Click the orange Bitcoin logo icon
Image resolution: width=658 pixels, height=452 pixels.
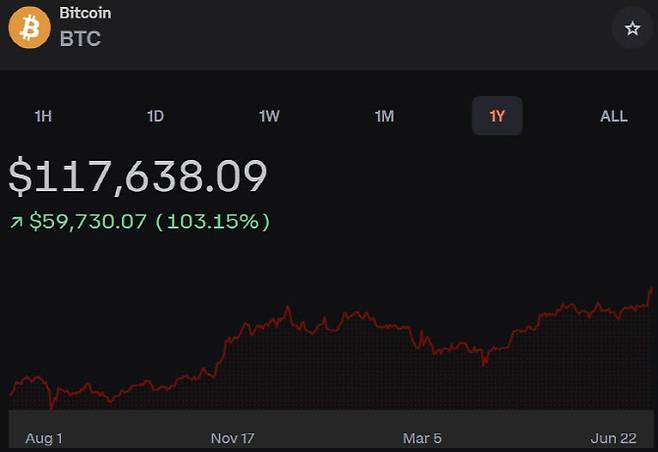pos(29,28)
